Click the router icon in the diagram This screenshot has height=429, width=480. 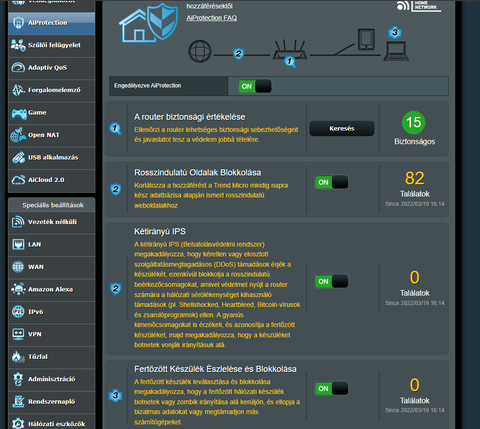[x=290, y=50]
